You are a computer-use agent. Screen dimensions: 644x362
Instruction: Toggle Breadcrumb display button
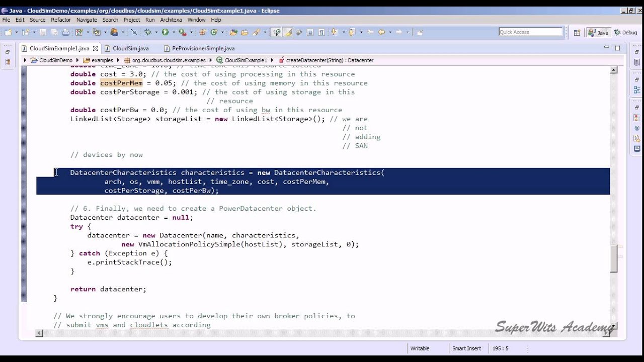(x=276, y=32)
